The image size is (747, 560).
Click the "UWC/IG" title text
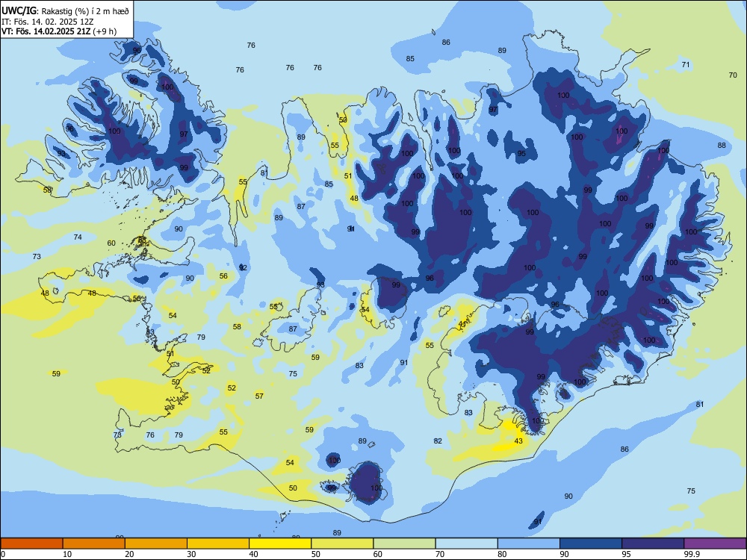coord(19,10)
